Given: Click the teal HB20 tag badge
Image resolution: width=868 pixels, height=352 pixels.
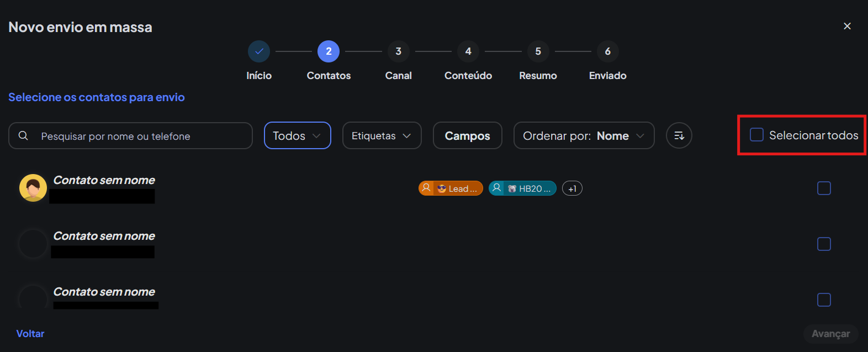Looking at the screenshot, I should [522, 188].
